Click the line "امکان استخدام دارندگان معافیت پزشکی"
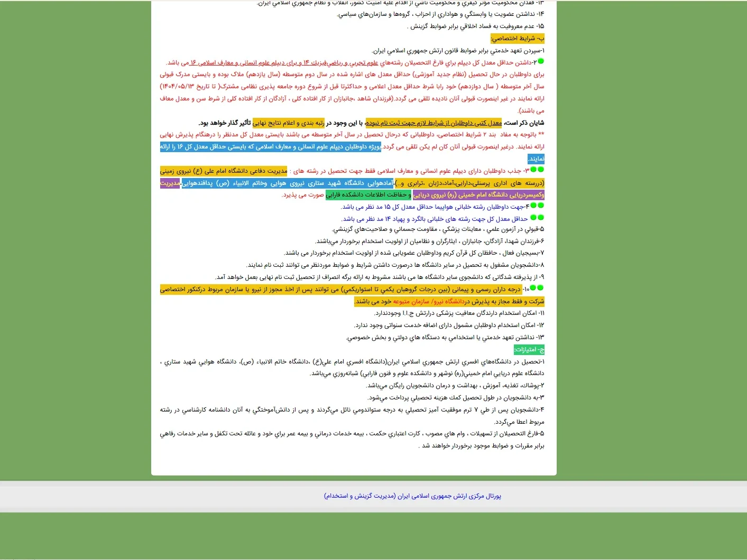Screen dimensions: 747x560 pos(459,314)
